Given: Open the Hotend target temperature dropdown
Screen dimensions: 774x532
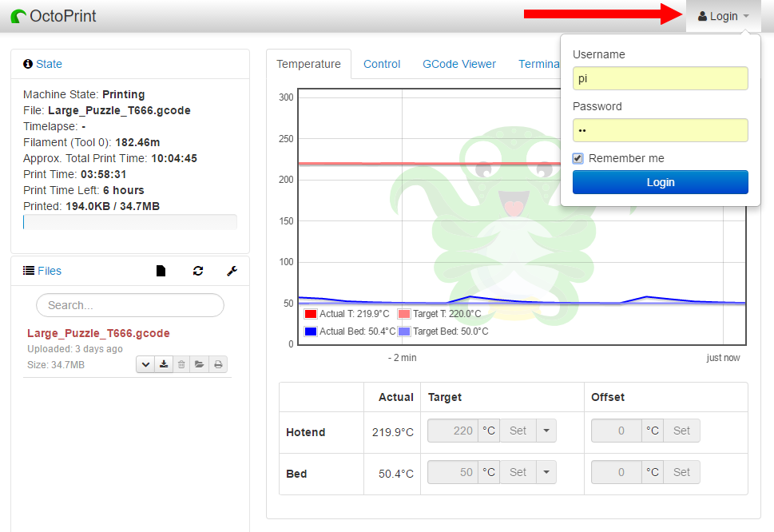Looking at the screenshot, I should click(x=546, y=431).
